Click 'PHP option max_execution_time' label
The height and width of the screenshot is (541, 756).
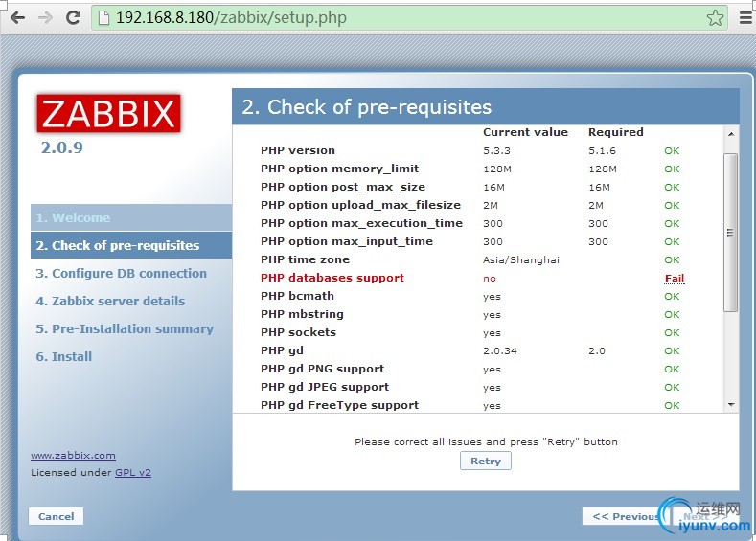coord(361,223)
